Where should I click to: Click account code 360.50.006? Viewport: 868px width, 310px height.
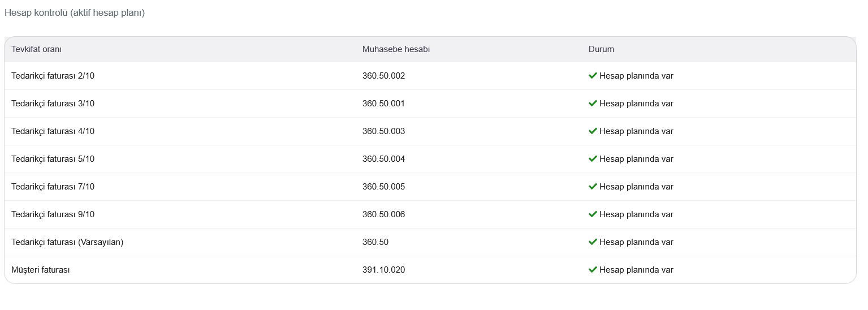click(384, 214)
